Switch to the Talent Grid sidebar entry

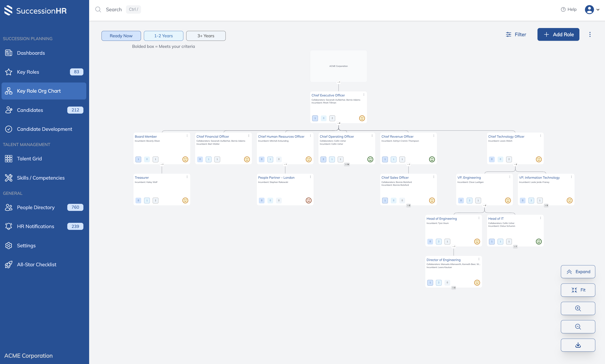[29, 158]
